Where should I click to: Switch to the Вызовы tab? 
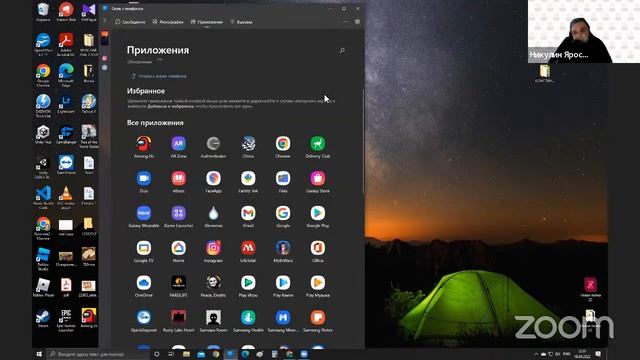[241, 22]
